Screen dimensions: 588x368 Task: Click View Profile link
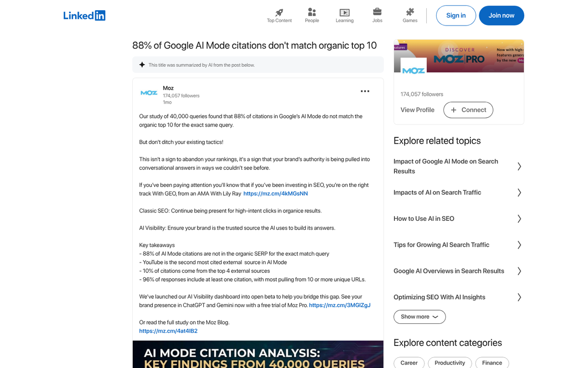[417, 110]
